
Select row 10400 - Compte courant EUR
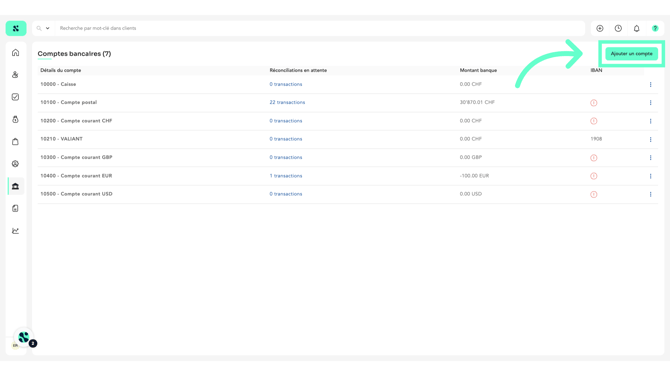(347, 176)
